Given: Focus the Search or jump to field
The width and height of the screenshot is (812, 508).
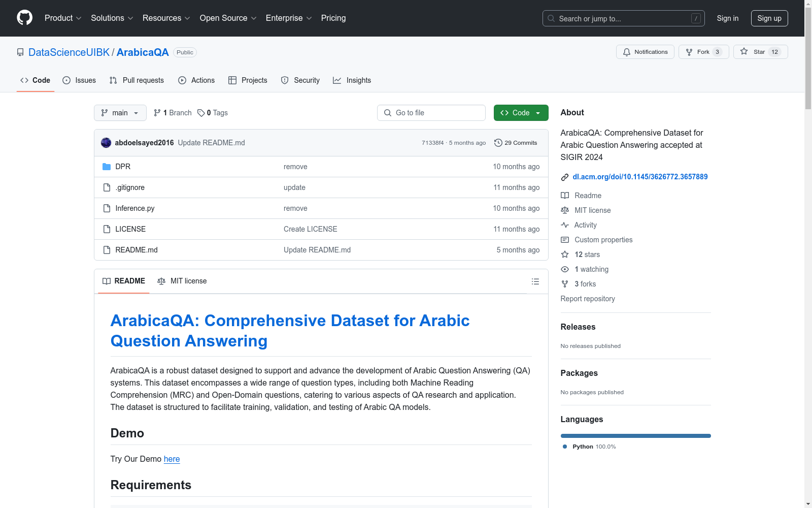Looking at the screenshot, I should tap(624, 18).
